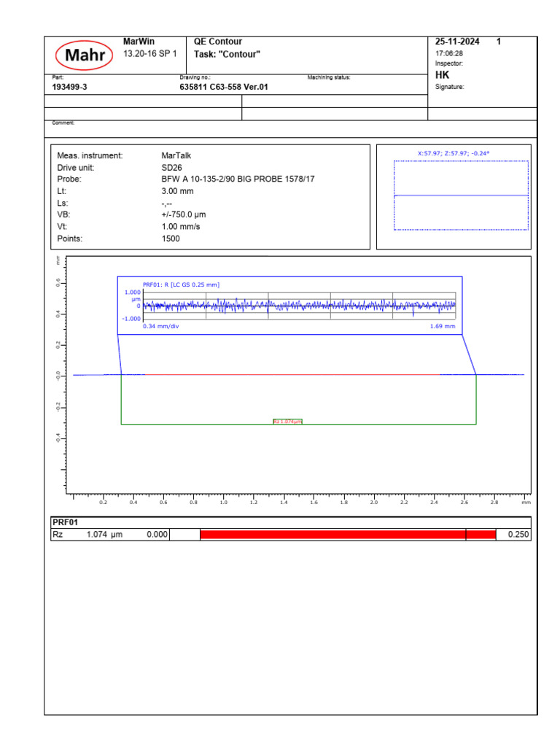This screenshot has width=560, height=747.
Task: Click the 2.0 x-axis tick label
Action: pos(374,503)
